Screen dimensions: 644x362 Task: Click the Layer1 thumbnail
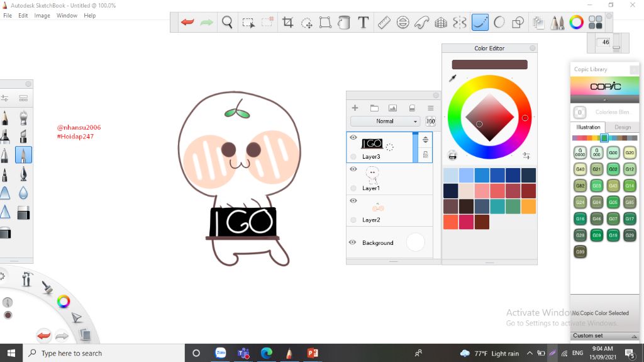coord(372,176)
